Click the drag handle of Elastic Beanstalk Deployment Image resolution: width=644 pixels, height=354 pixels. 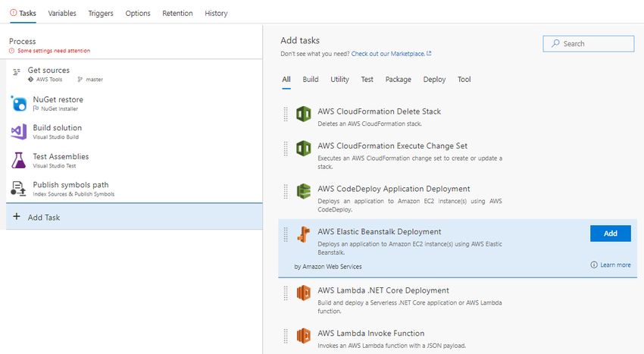(286, 234)
